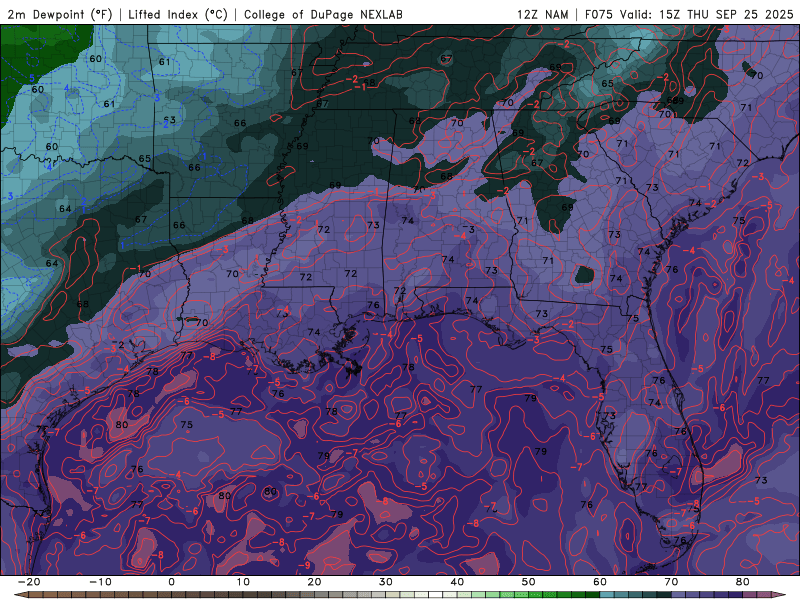Click the "-10" color bar label
The image size is (800, 600).
point(100,582)
